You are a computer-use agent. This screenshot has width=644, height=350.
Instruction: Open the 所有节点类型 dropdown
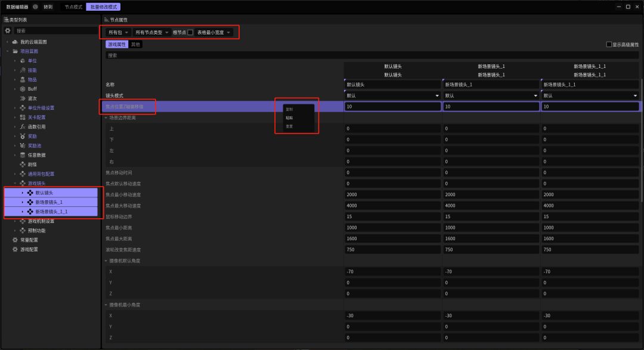pyautogui.click(x=151, y=32)
